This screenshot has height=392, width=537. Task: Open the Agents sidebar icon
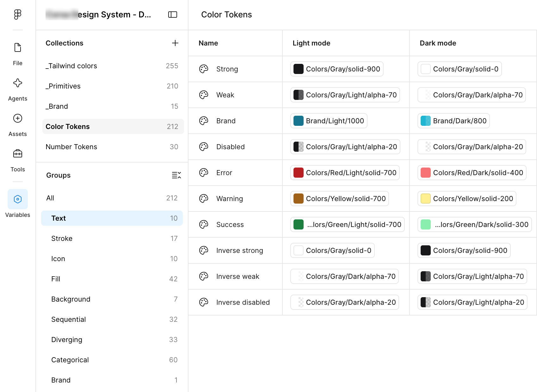(18, 83)
